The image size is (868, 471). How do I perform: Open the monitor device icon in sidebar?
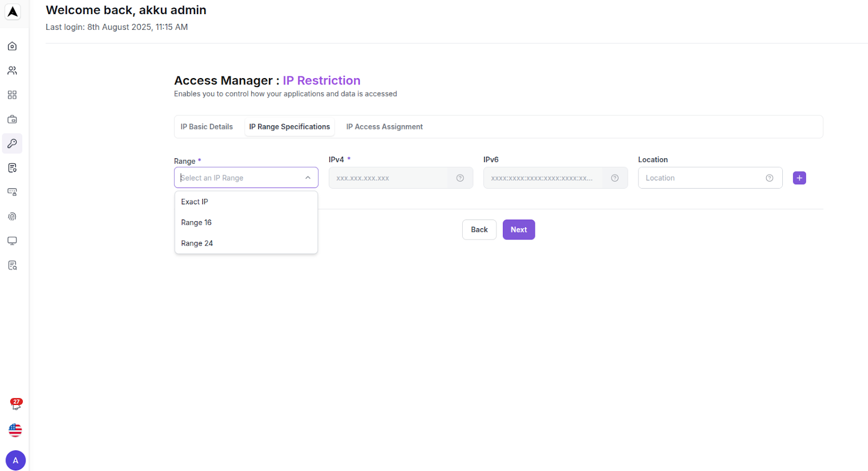(x=12, y=241)
